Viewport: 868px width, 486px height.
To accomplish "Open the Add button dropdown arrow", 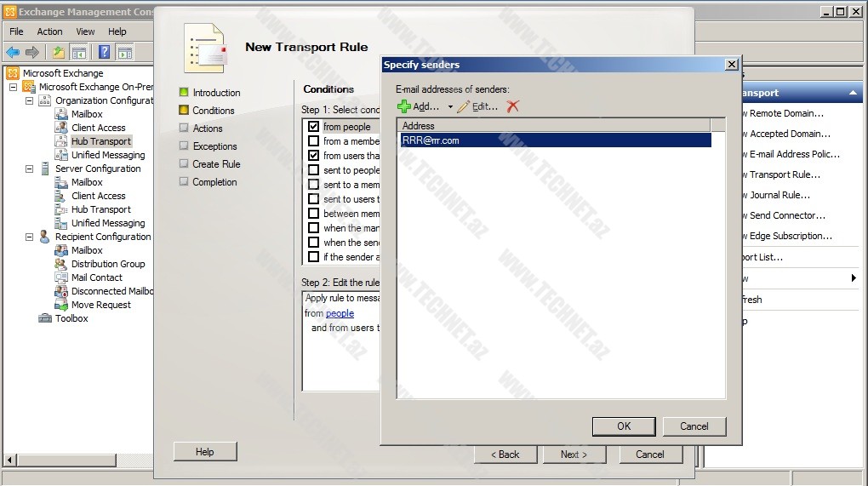I will (x=450, y=107).
